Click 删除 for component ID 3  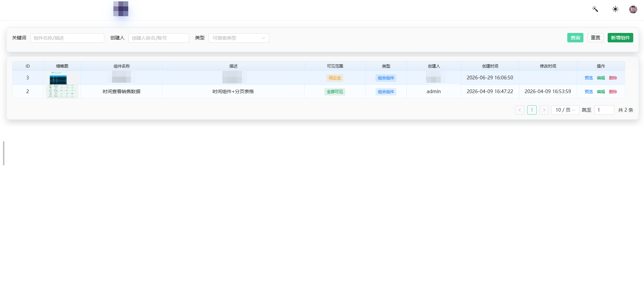pyautogui.click(x=613, y=78)
